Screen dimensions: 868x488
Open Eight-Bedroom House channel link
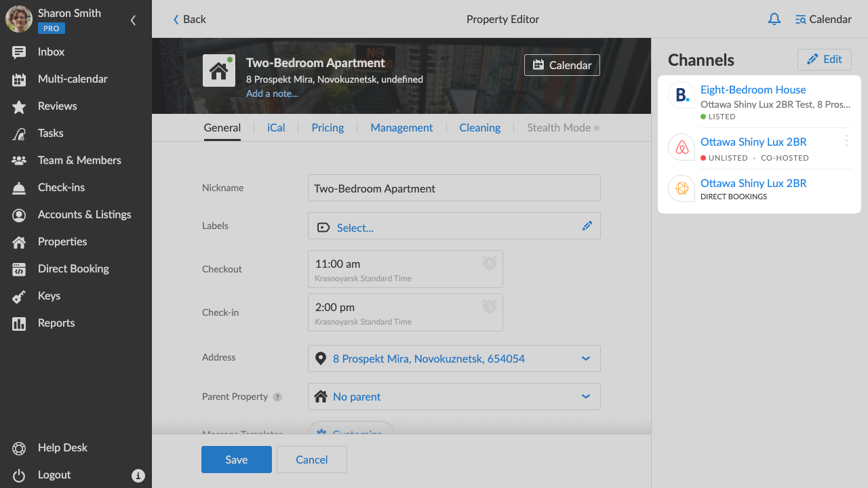tap(753, 89)
